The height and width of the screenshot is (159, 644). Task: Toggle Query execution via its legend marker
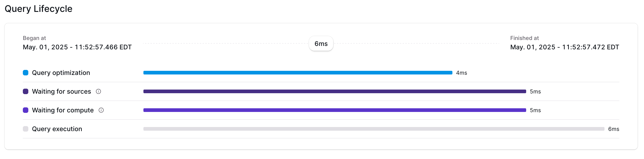click(x=26, y=129)
